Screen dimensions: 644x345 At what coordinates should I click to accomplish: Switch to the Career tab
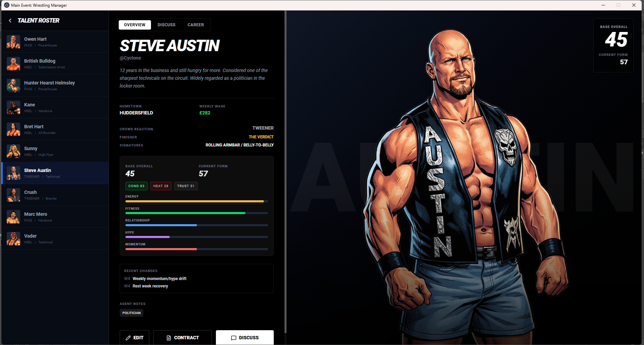coord(196,25)
